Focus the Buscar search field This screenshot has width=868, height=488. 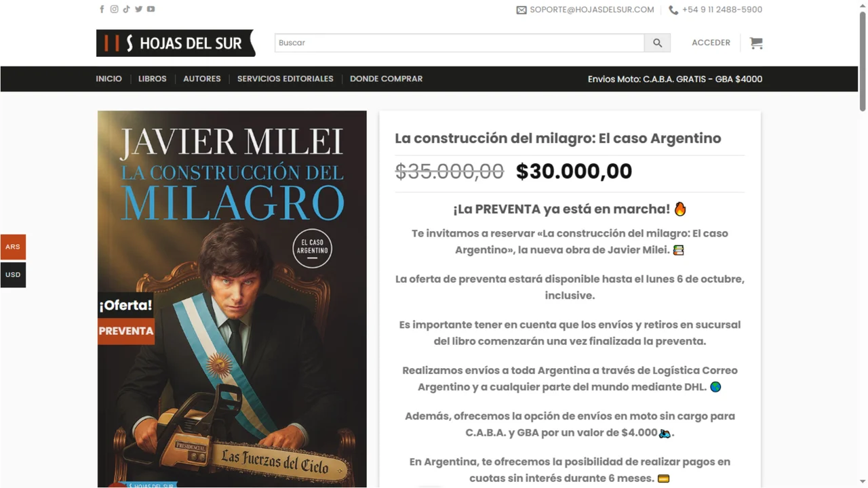tap(460, 43)
